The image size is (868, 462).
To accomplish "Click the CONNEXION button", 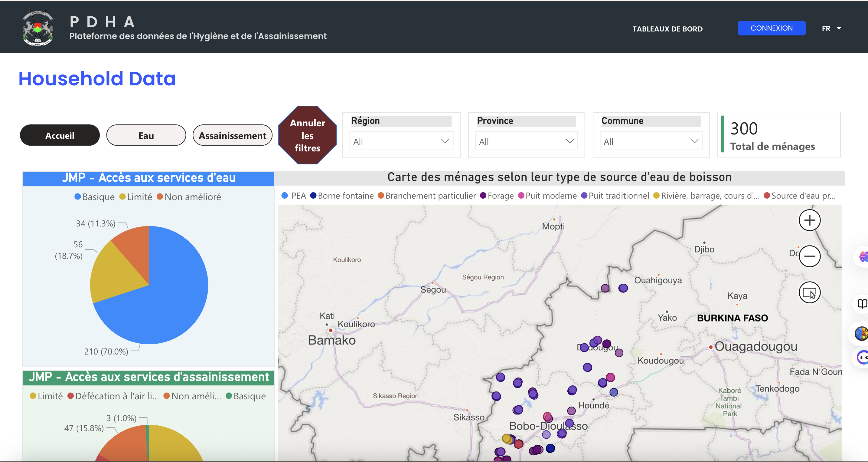I will click(771, 28).
